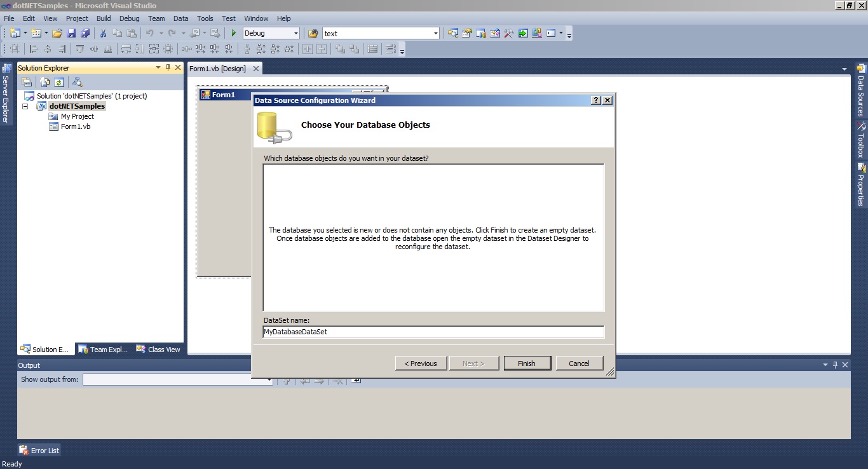Collapse the dotNETSamples project node
The width and height of the screenshot is (868, 469).
pos(25,106)
